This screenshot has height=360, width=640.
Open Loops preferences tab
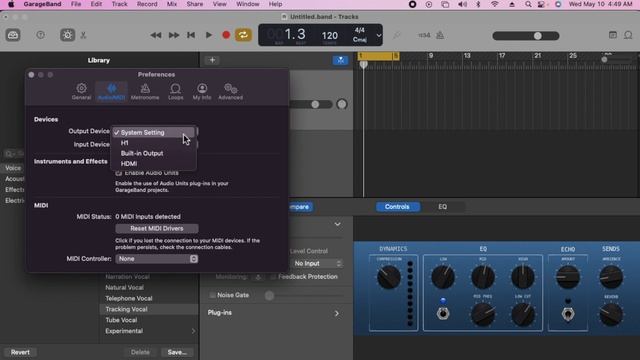(x=176, y=91)
